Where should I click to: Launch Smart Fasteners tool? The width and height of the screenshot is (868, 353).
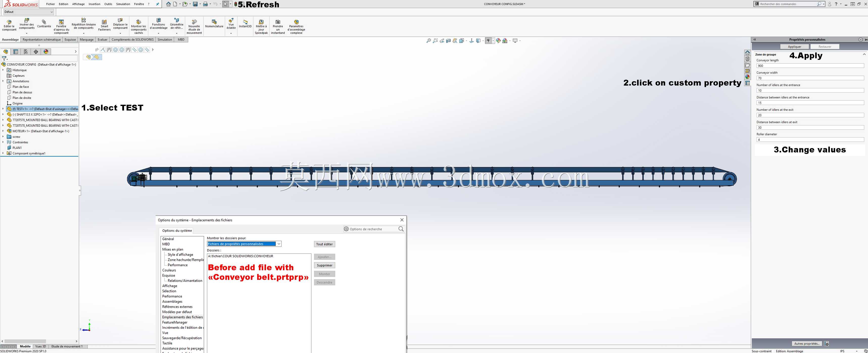click(104, 25)
